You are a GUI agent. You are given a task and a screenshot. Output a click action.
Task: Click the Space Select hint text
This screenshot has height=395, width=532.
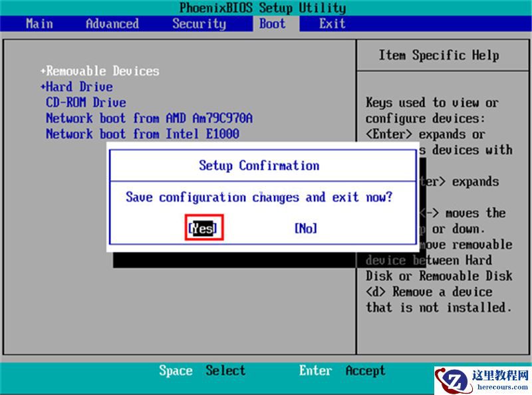(203, 370)
